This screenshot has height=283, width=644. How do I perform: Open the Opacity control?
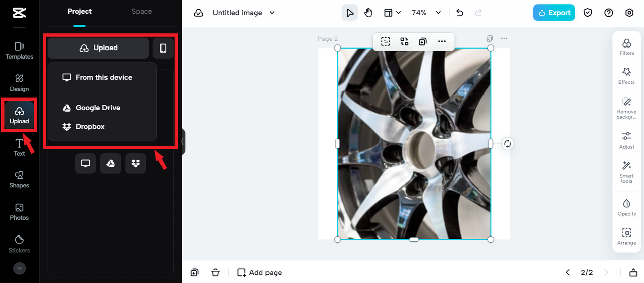627,207
